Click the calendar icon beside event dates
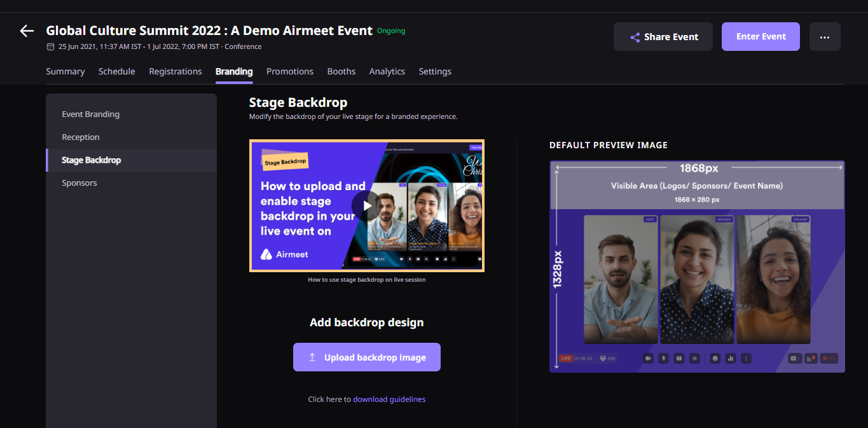Image resolution: width=868 pixels, height=428 pixels. point(50,46)
